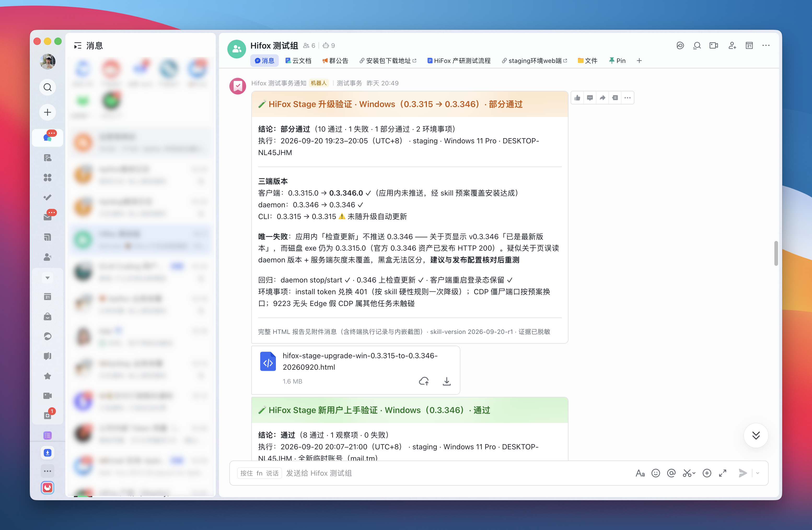
Task: Open the messages icon with red badge
Action: [x=48, y=137]
